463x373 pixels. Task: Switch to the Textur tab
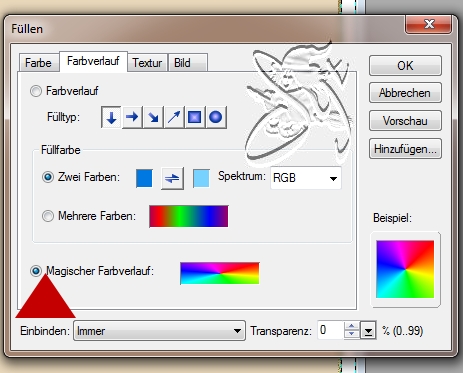147,63
